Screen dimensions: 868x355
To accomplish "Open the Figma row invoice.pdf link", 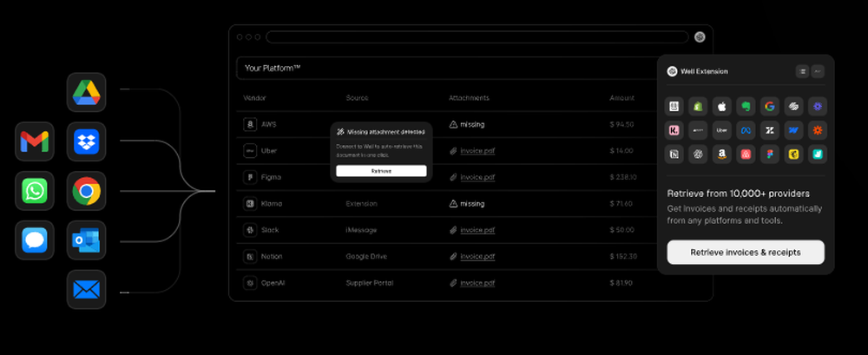I will click(x=477, y=177).
